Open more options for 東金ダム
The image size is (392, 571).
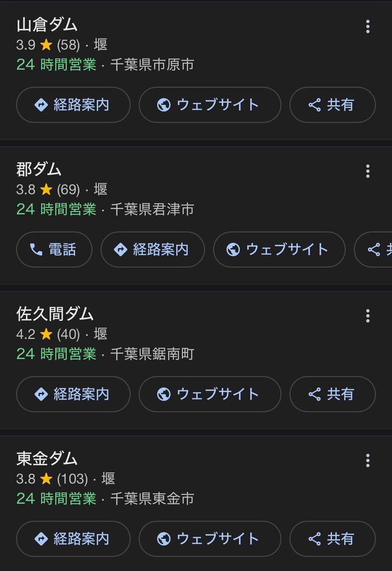(367, 461)
